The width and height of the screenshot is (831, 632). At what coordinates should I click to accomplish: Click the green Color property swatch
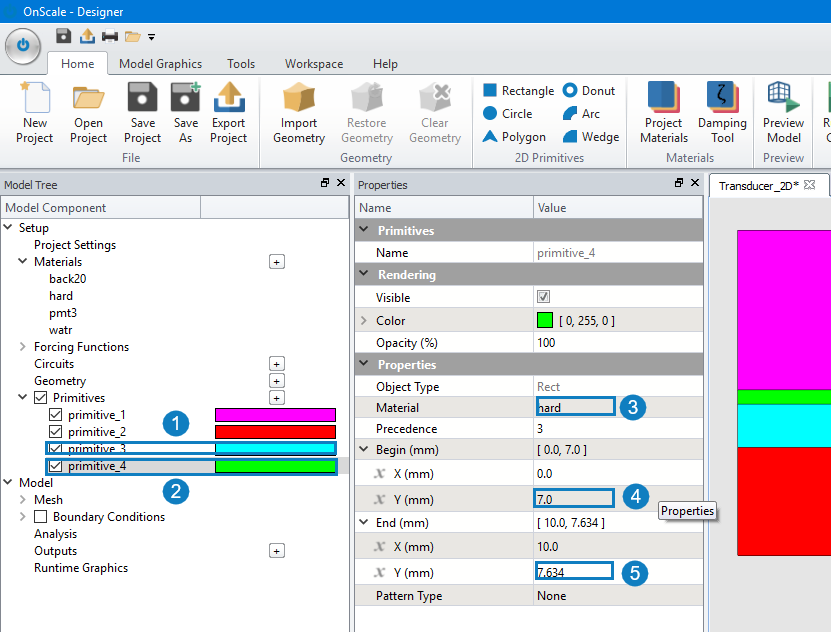[545, 320]
